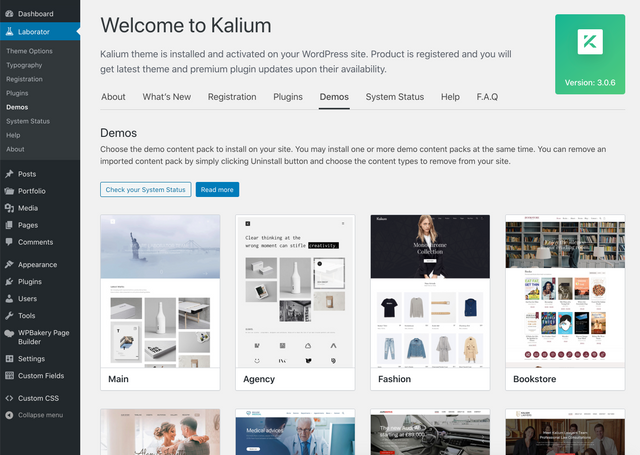Click the Posts pin icon

[x=9, y=174]
